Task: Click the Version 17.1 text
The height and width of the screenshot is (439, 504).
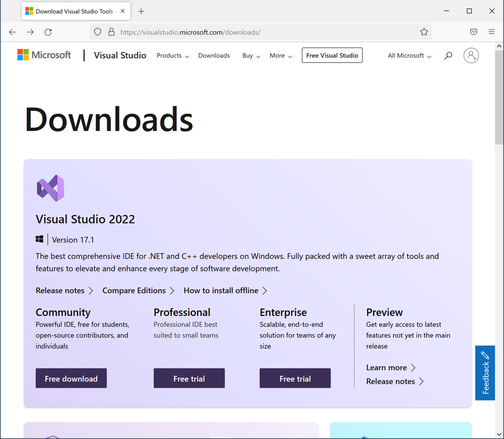Action: pyautogui.click(x=73, y=240)
